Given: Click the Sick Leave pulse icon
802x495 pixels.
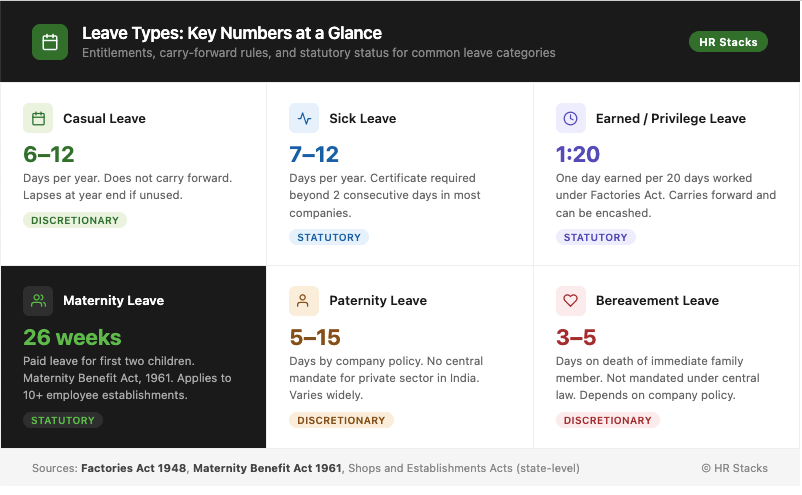Looking at the screenshot, I should (304, 118).
